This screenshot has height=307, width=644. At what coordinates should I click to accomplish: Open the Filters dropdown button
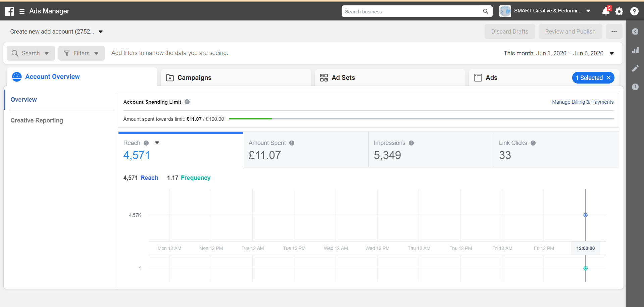click(x=81, y=53)
